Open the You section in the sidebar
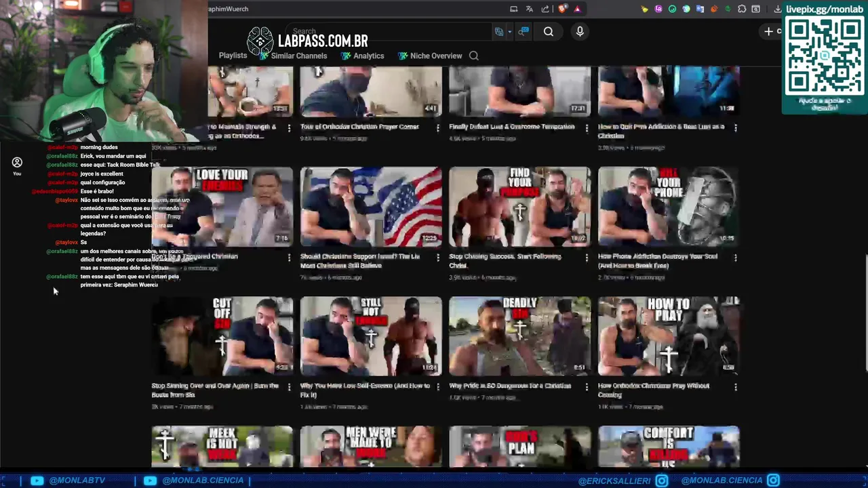868x488 pixels. pos(17,166)
